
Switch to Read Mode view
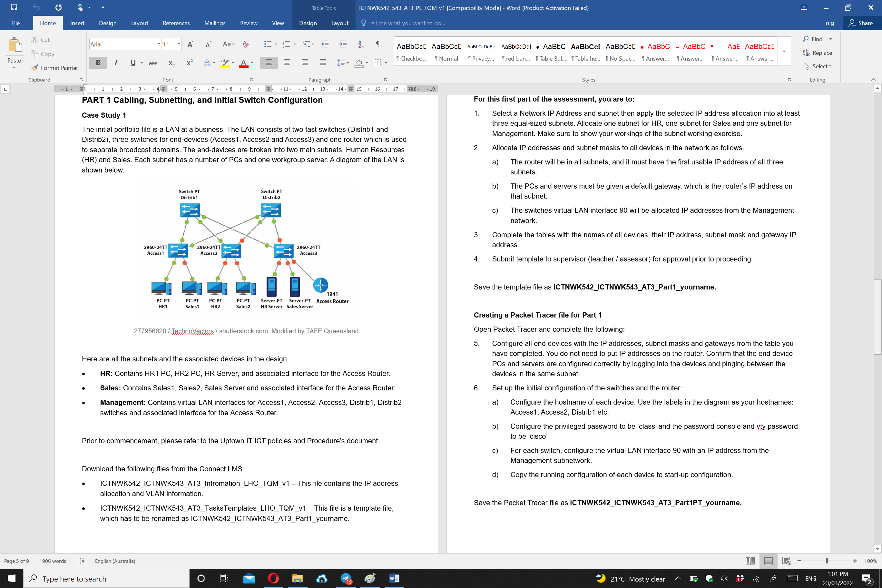[x=750, y=561]
